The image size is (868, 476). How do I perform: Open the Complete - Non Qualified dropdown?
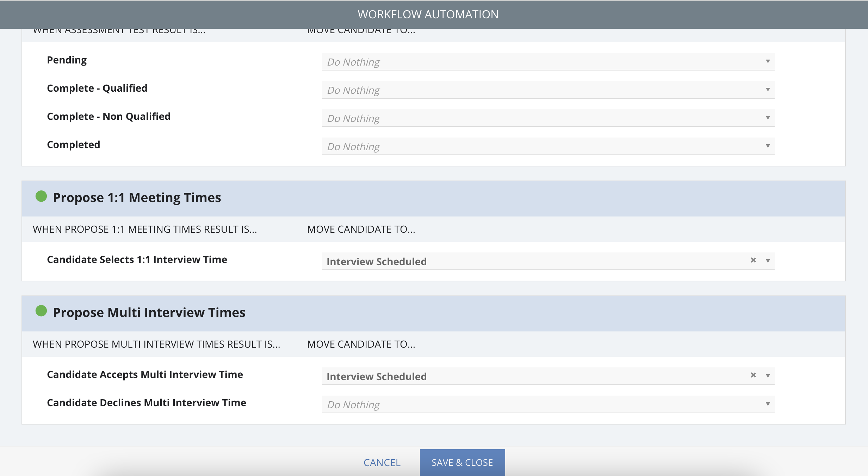[x=548, y=118]
